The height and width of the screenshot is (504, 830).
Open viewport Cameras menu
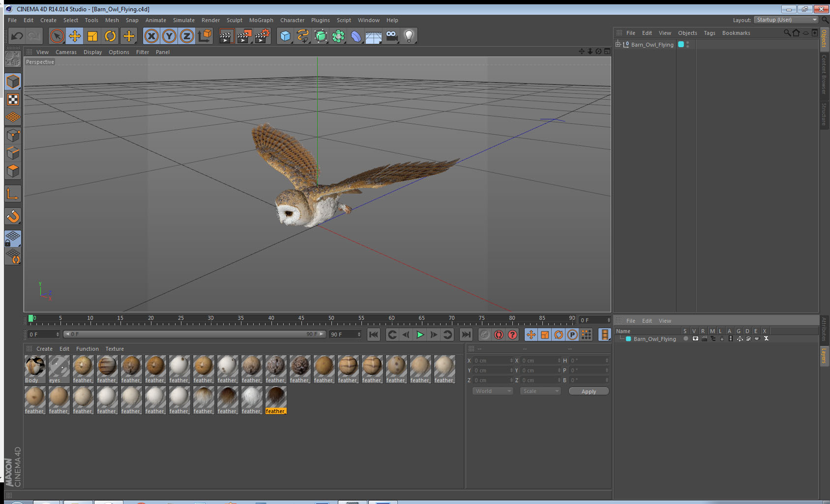[66, 52]
